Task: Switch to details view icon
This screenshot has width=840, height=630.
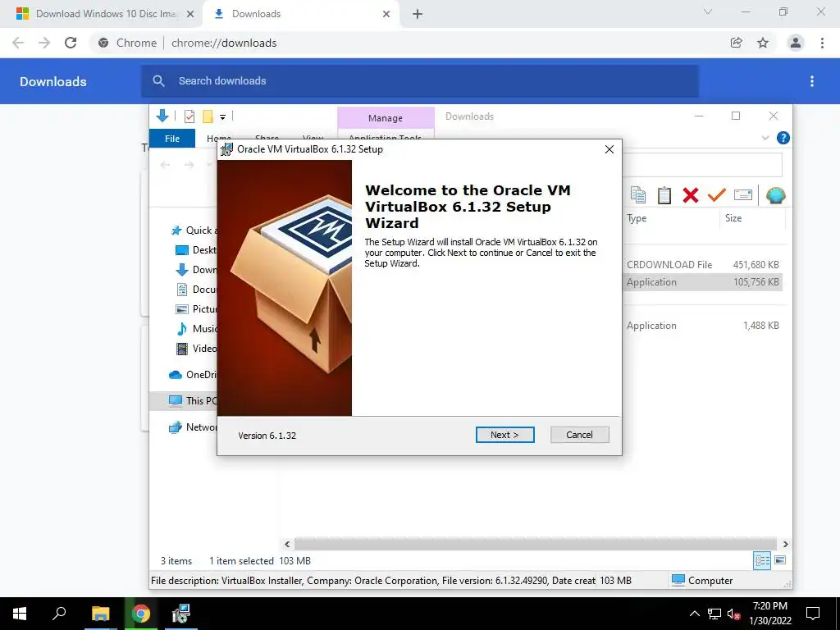Action: (x=762, y=561)
